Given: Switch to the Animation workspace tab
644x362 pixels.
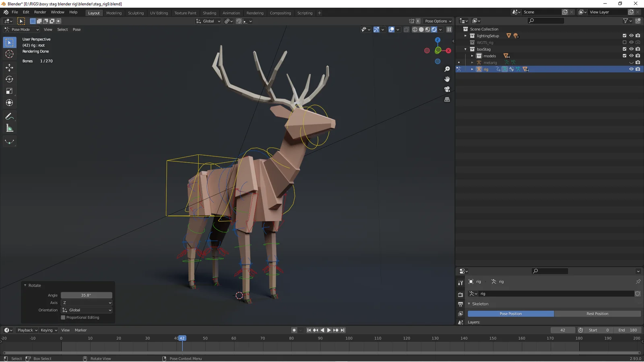Looking at the screenshot, I should coord(231,13).
